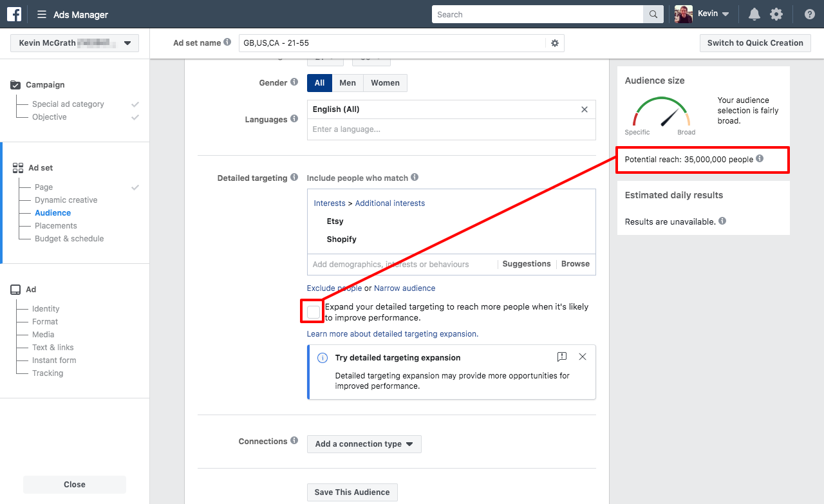
Task: Open the settings gear in top bar
Action: 776,14
